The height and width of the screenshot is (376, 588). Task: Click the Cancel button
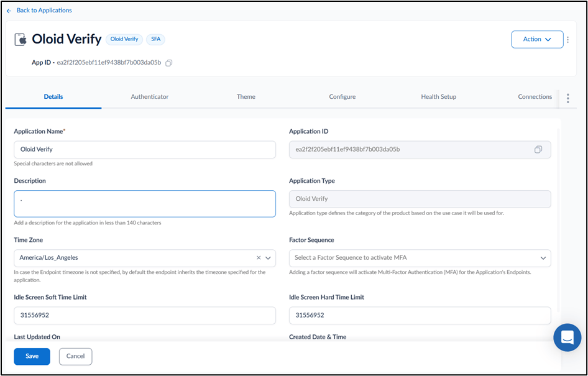[75, 357]
